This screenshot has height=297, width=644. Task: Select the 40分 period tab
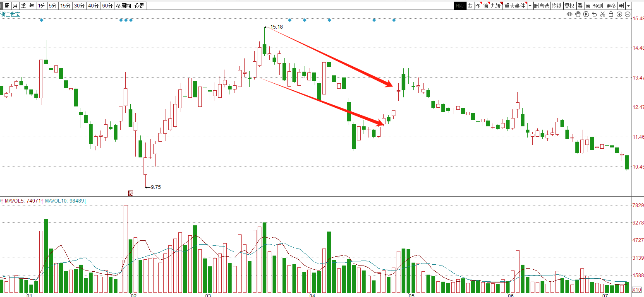click(93, 6)
